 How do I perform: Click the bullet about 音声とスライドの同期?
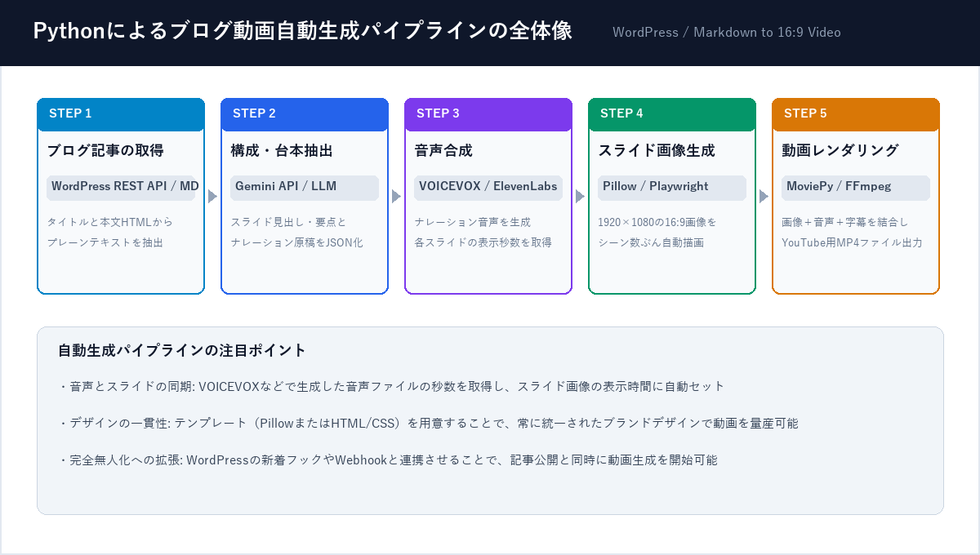(x=391, y=386)
